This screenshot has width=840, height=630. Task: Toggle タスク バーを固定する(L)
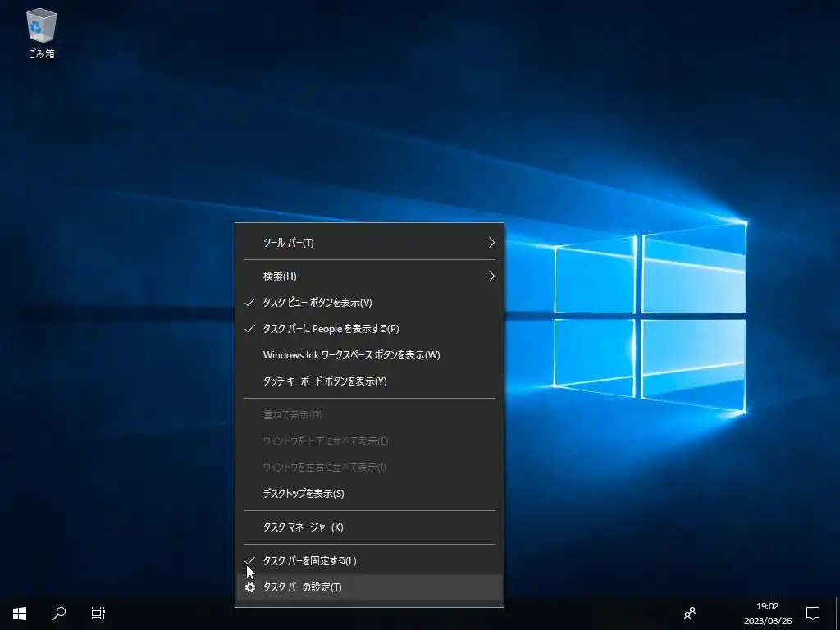click(x=369, y=561)
